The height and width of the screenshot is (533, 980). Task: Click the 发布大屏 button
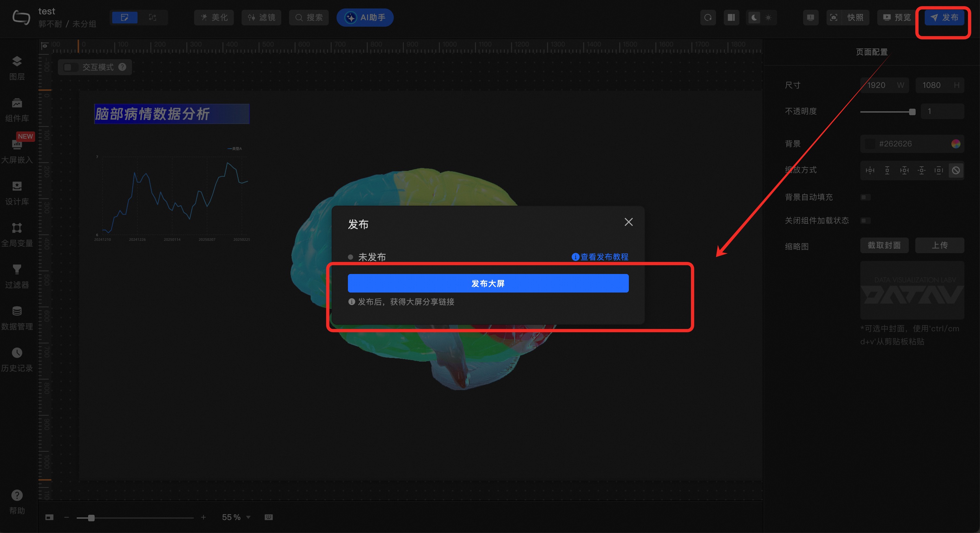click(x=488, y=283)
